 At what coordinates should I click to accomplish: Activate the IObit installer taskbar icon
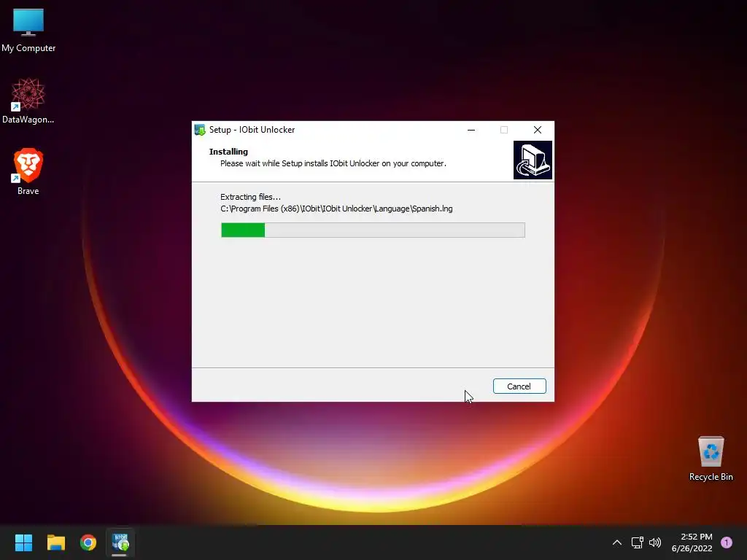click(x=120, y=542)
